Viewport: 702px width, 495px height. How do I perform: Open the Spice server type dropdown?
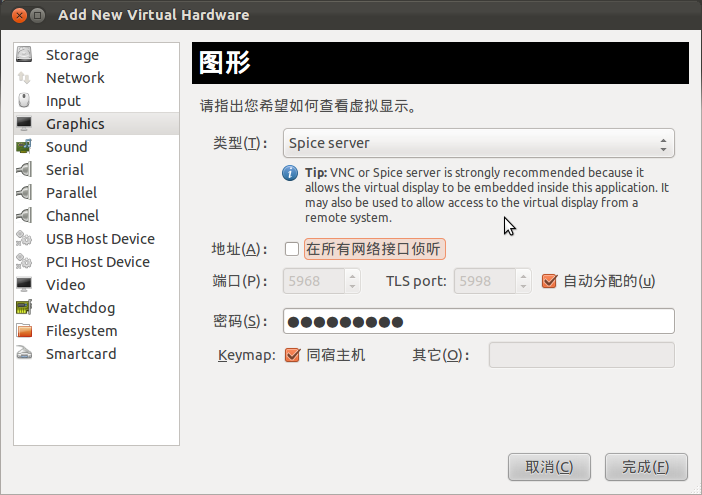[x=479, y=143]
